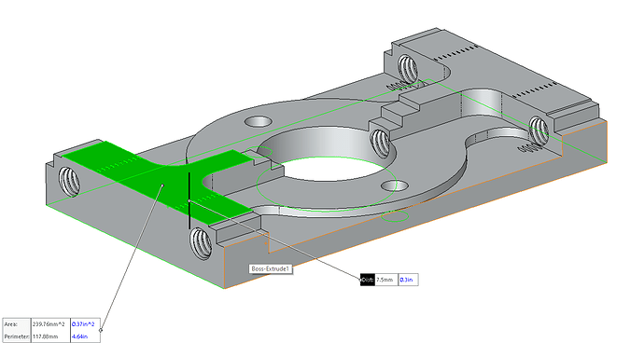Click the Area value 239.76mm^2 cell
644x343 pixels.
pos(50,324)
